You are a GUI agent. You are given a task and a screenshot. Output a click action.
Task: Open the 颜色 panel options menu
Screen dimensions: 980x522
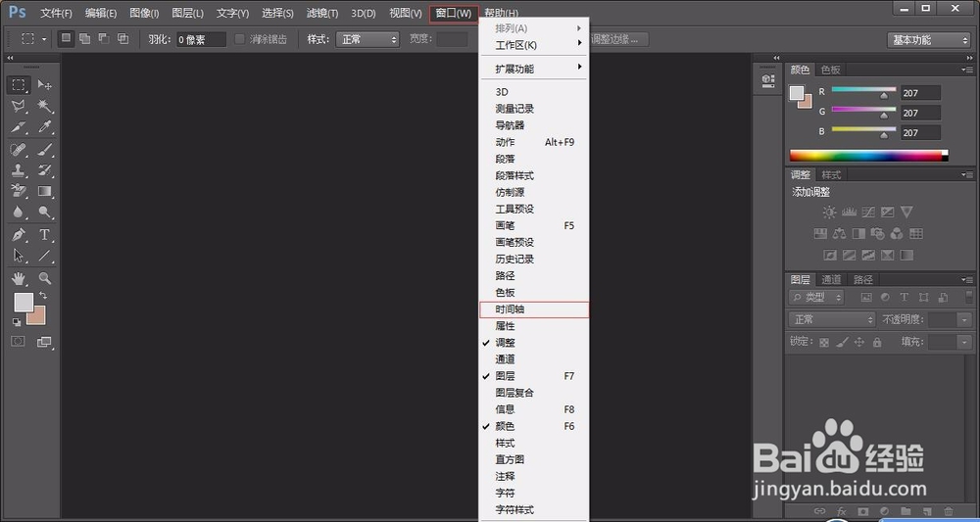point(967,70)
